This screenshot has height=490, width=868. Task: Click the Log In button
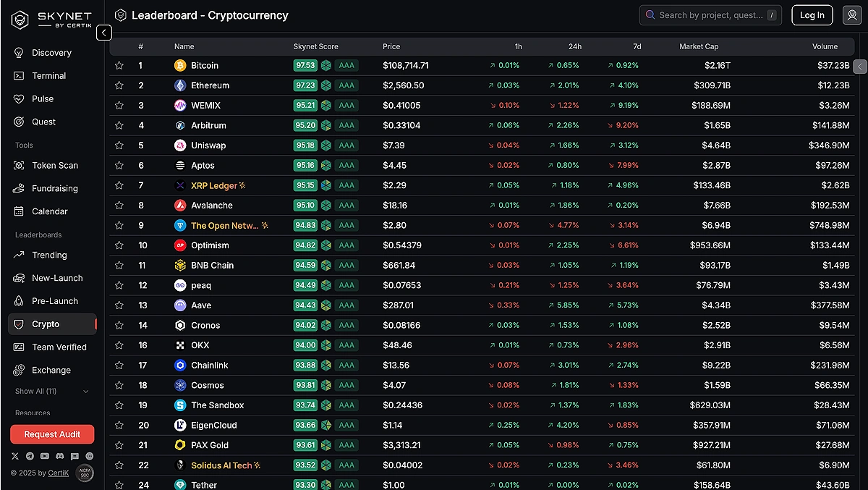click(x=812, y=15)
